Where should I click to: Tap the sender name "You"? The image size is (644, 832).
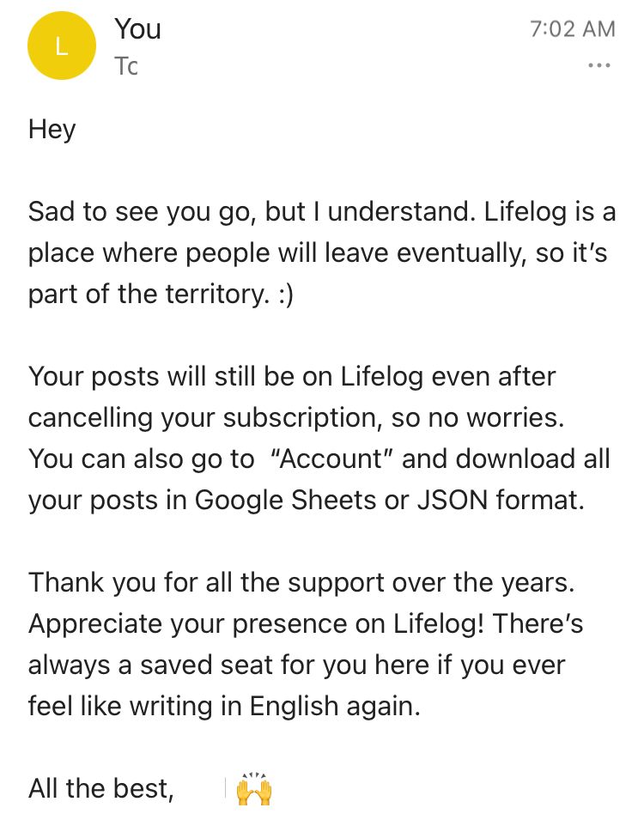137,29
